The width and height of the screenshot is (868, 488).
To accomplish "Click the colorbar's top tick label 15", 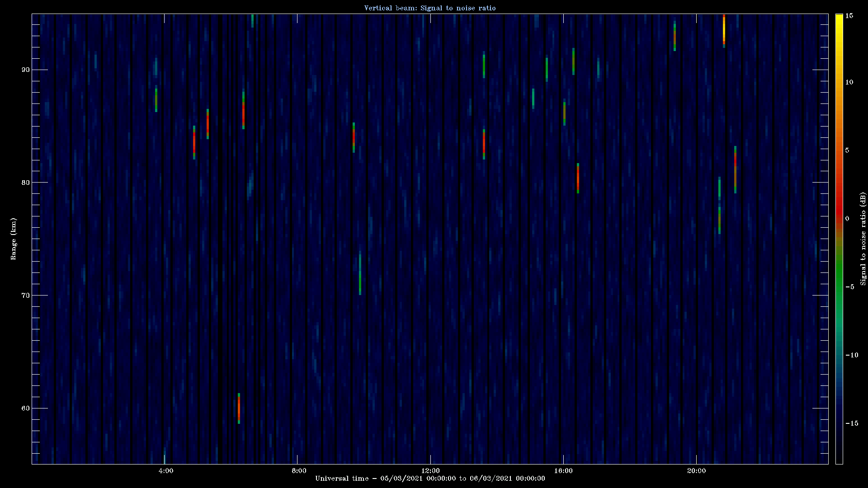I will pyautogui.click(x=849, y=16).
